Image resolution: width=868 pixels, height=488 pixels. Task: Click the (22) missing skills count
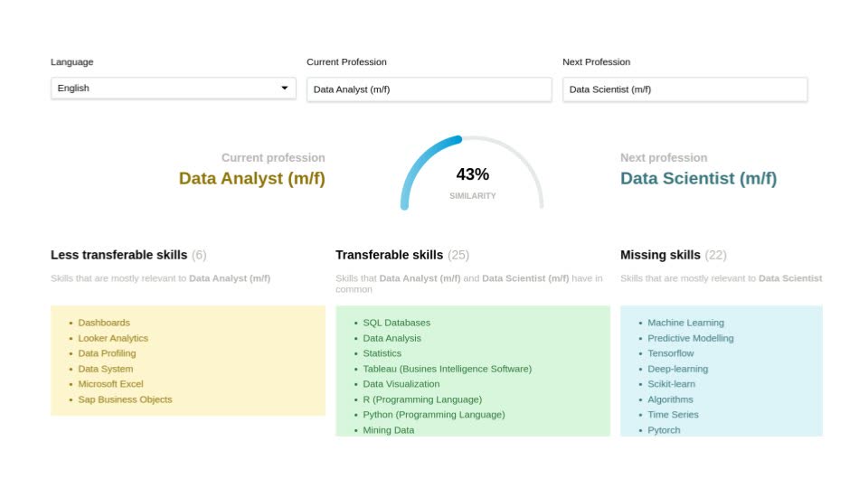(716, 255)
